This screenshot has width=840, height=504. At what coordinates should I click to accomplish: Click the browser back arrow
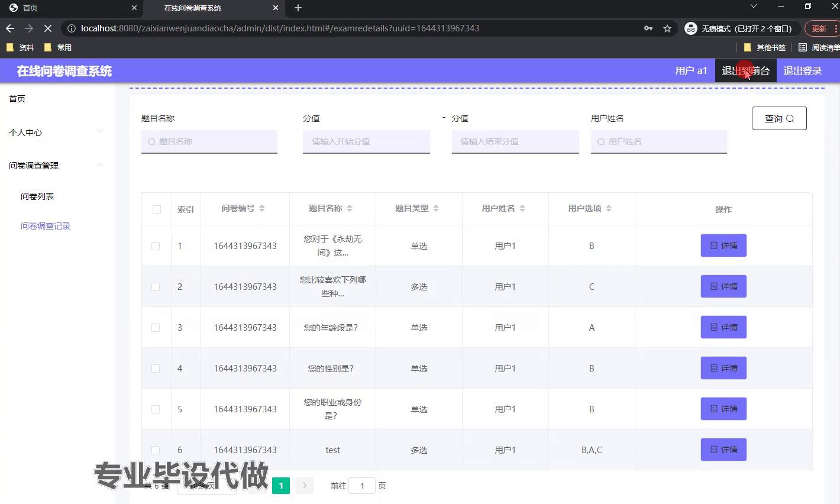pyautogui.click(x=10, y=28)
